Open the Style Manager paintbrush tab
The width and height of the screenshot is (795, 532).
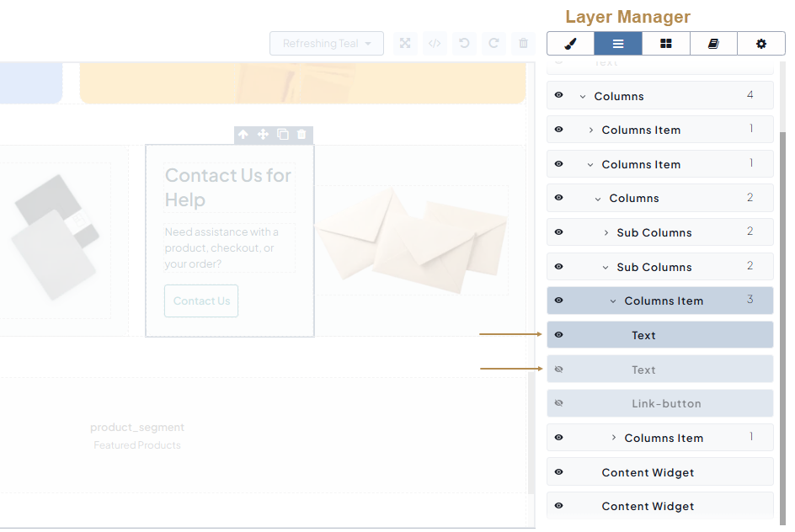(570, 44)
